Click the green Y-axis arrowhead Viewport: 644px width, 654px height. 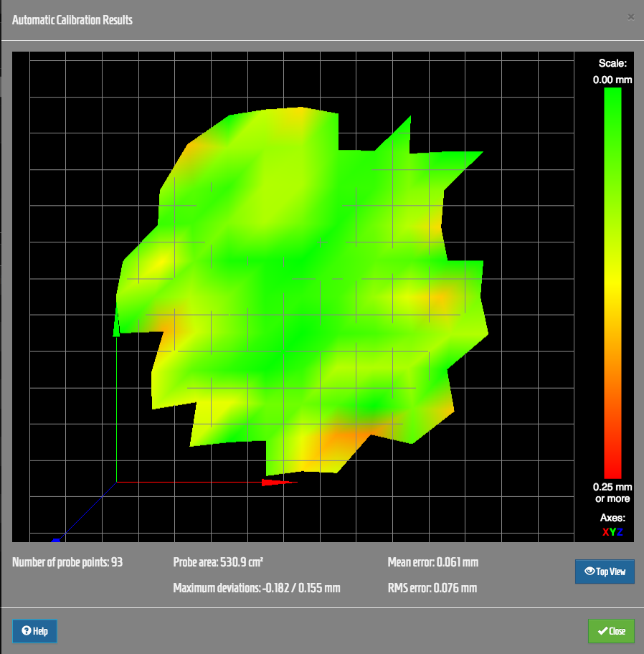[116, 327]
